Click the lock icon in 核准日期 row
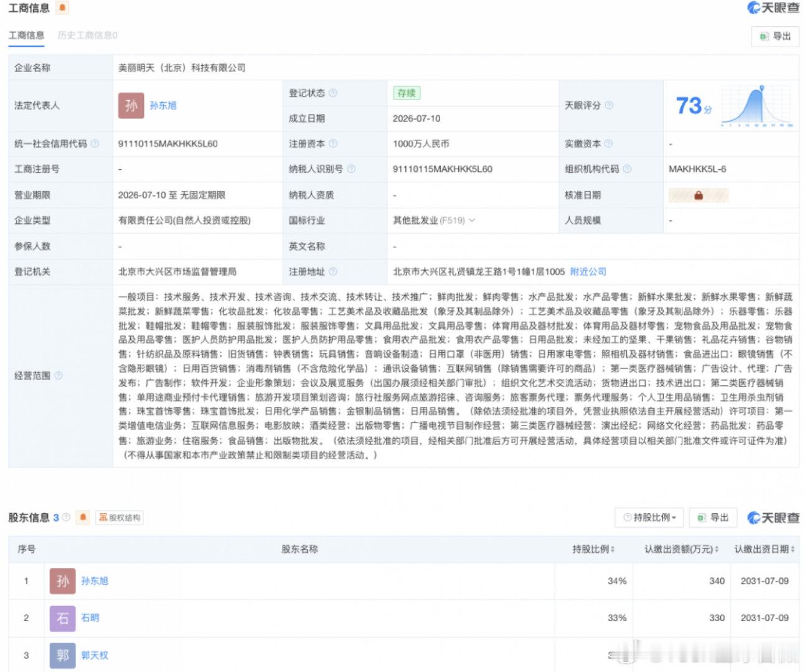This screenshot has width=805, height=672. 699,195
